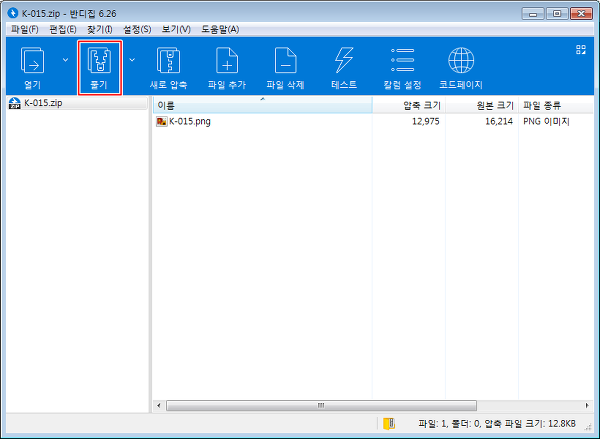Sort by the 이름 column header

click(x=262, y=105)
